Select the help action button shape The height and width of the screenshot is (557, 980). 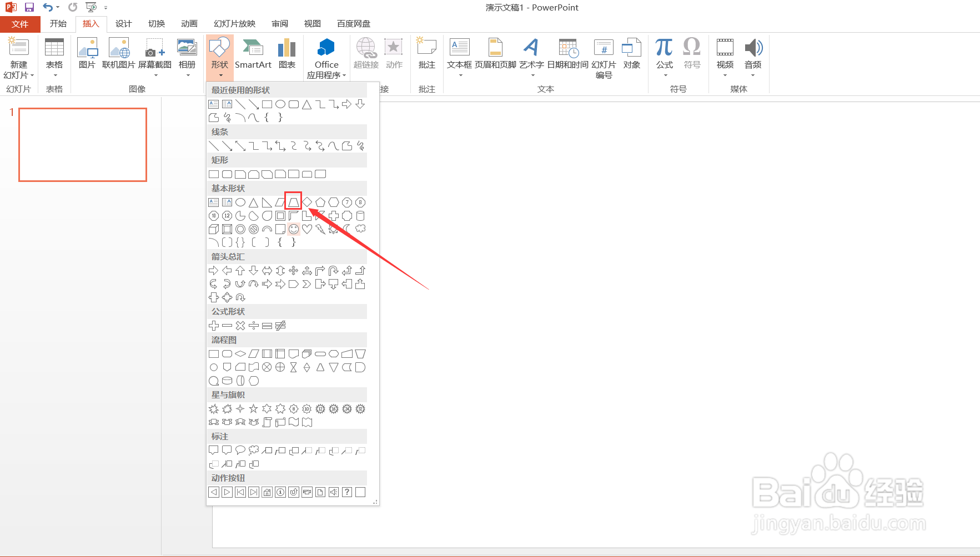click(x=347, y=492)
